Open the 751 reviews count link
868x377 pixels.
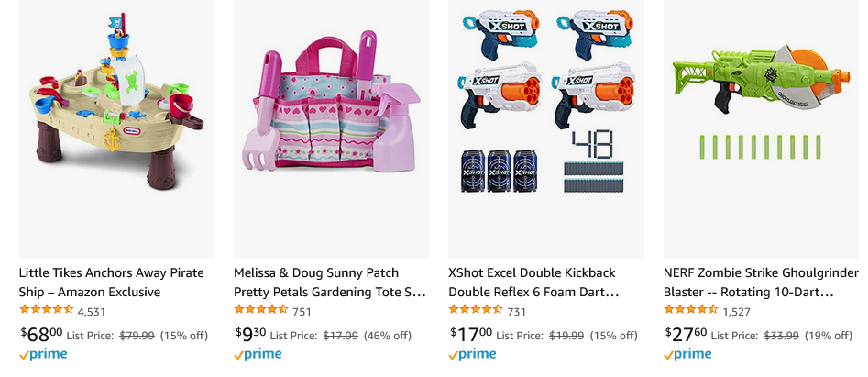[x=302, y=312]
